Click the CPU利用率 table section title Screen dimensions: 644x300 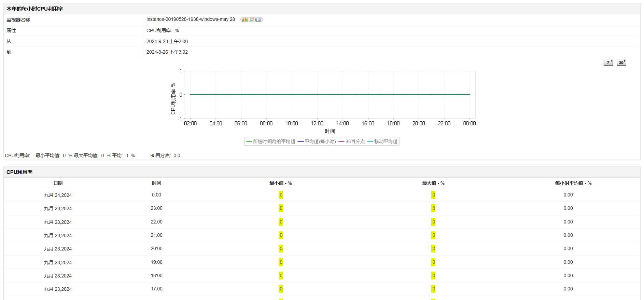pos(19,172)
